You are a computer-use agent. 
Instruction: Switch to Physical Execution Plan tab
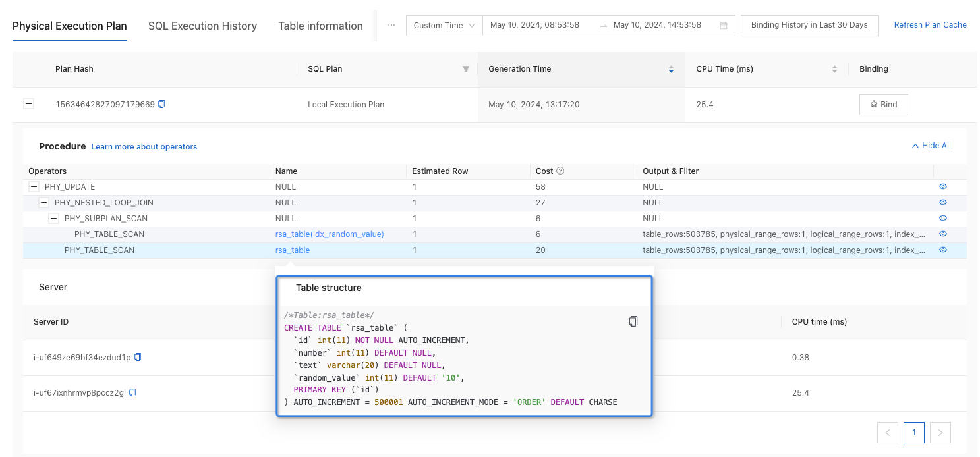(70, 26)
